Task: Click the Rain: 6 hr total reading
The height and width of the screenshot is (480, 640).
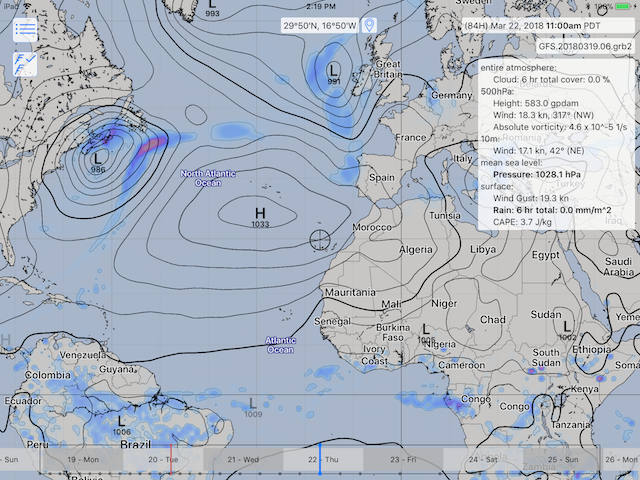Action: 552,210
